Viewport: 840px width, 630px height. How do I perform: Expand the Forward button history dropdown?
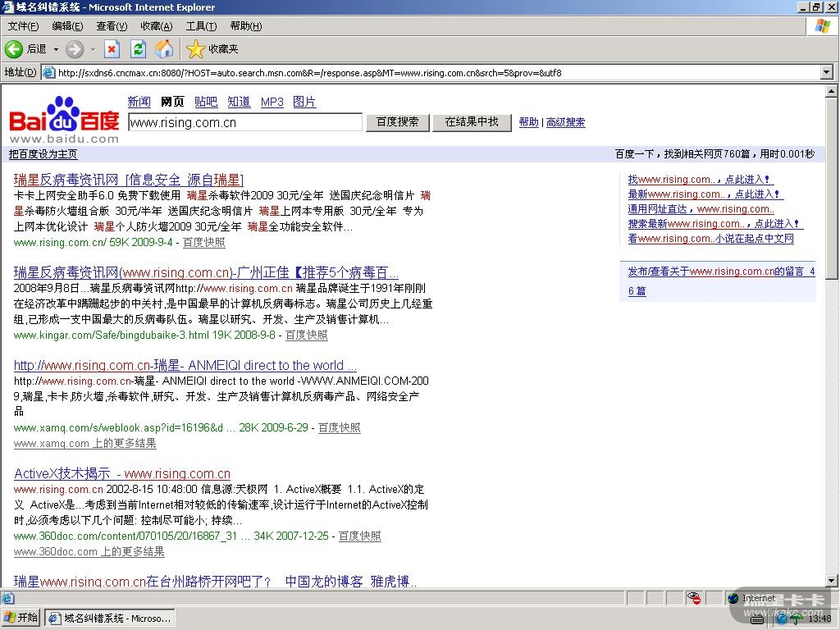93,49
